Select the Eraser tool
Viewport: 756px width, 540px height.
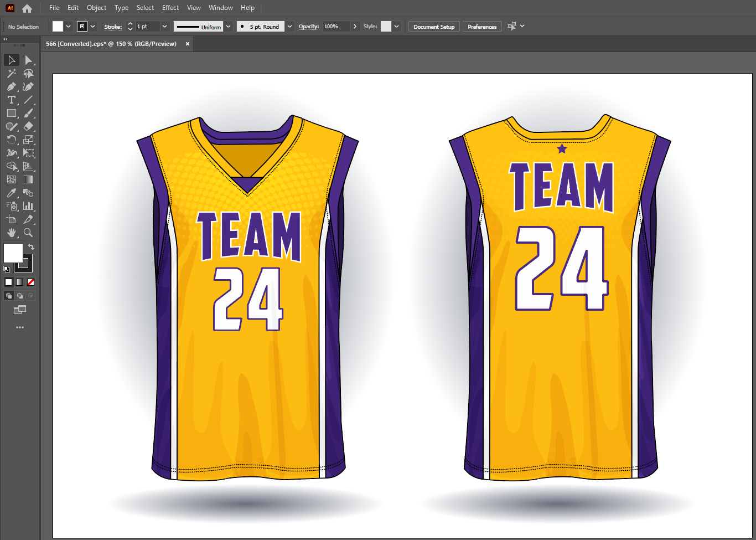coord(29,126)
